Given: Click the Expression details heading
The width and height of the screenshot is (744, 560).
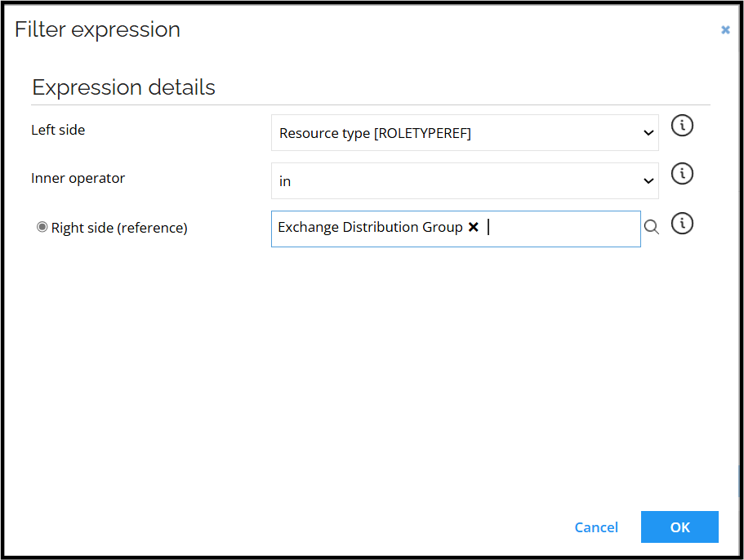Looking at the screenshot, I should coord(123,87).
